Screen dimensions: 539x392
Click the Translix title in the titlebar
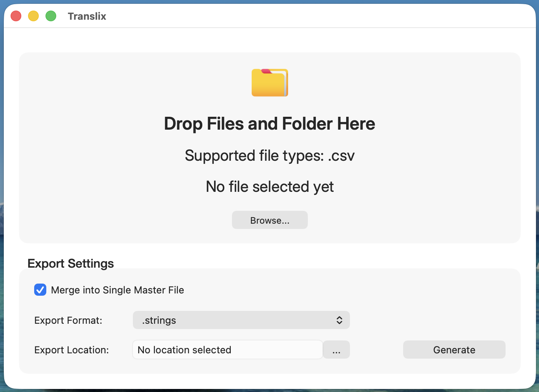(x=87, y=16)
